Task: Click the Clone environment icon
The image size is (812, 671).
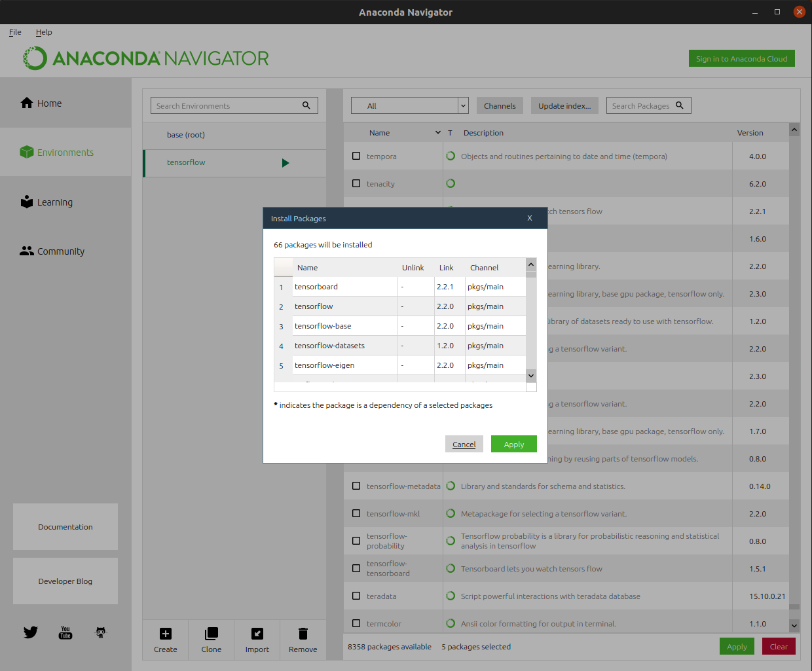Action: coord(212,634)
